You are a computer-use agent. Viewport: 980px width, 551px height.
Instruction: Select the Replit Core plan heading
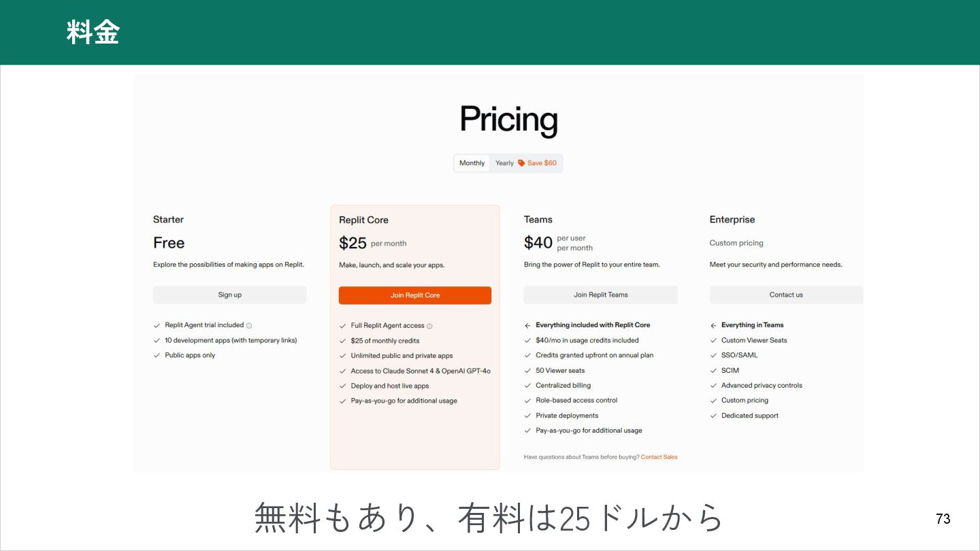(363, 220)
